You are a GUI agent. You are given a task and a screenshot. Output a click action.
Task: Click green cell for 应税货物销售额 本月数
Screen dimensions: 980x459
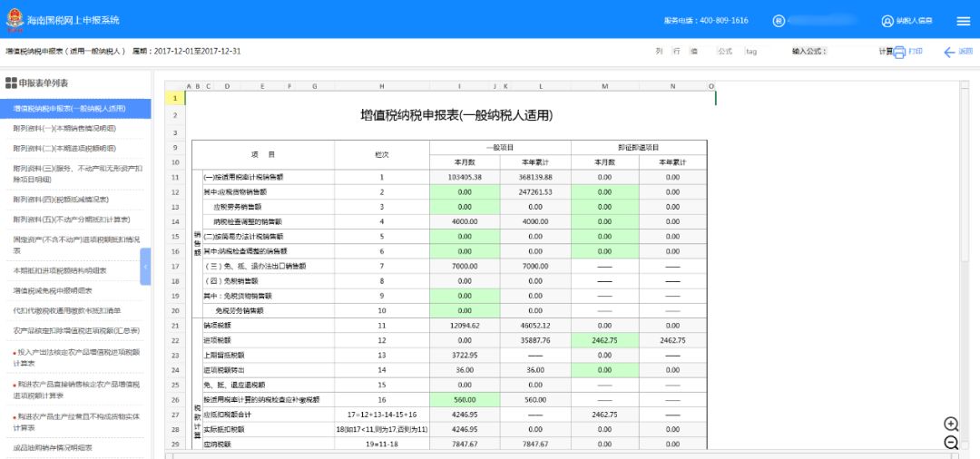pos(465,191)
